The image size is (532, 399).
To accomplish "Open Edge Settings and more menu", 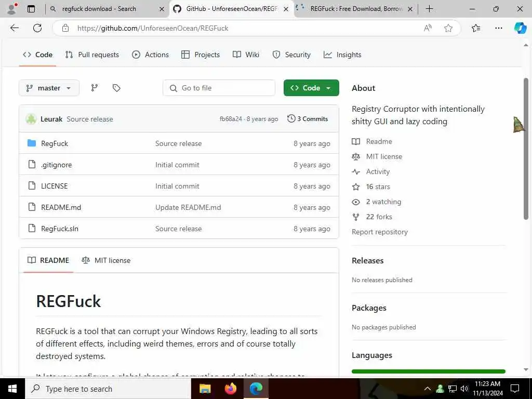I will pos(498,28).
